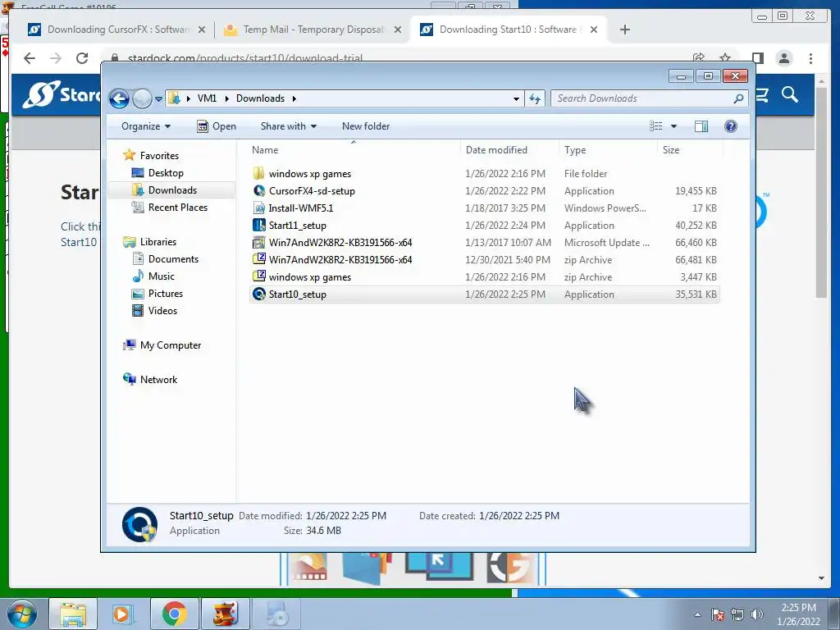Open Chrome profile icon
Viewport: 840px width, 630px height.
point(783,58)
